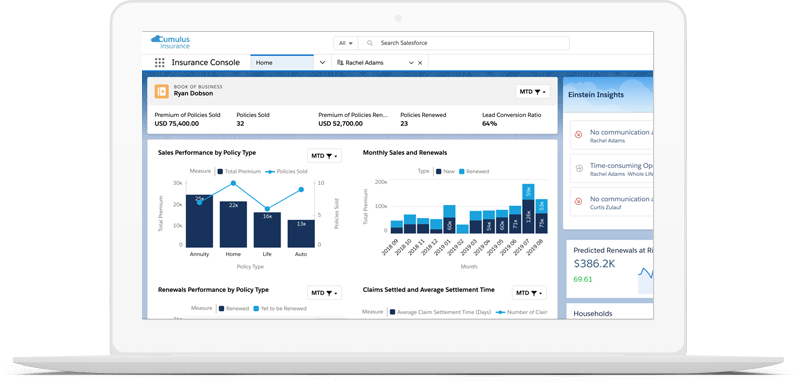The height and width of the screenshot is (383, 796).
Task: Click the 2019 01 stacked bar
Action: tap(449, 219)
